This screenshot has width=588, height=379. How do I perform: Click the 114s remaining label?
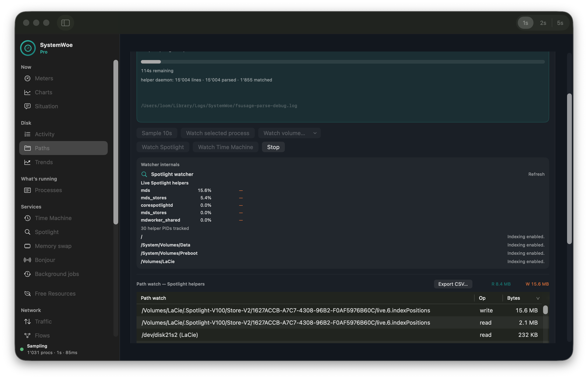pyautogui.click(x=157, y=71)
